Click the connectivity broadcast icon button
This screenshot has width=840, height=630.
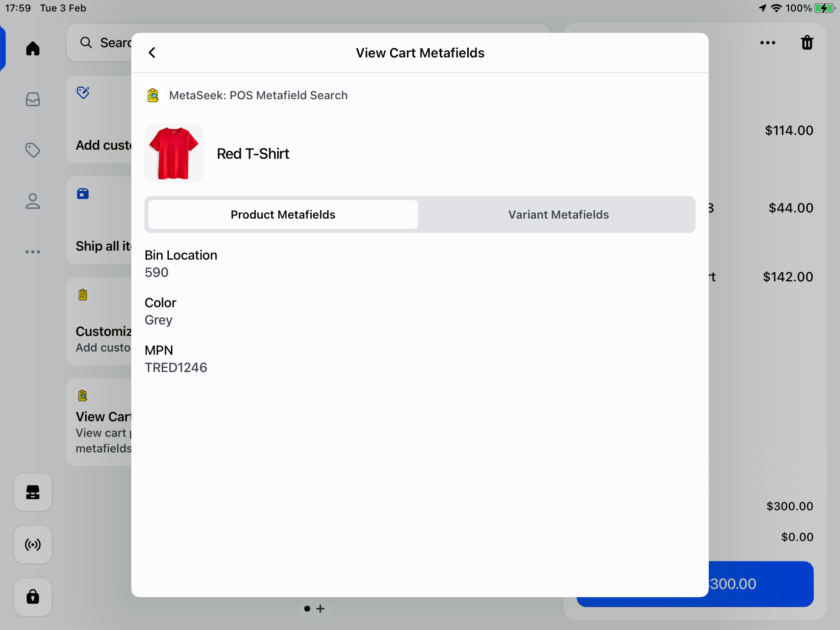pos(33,545)
